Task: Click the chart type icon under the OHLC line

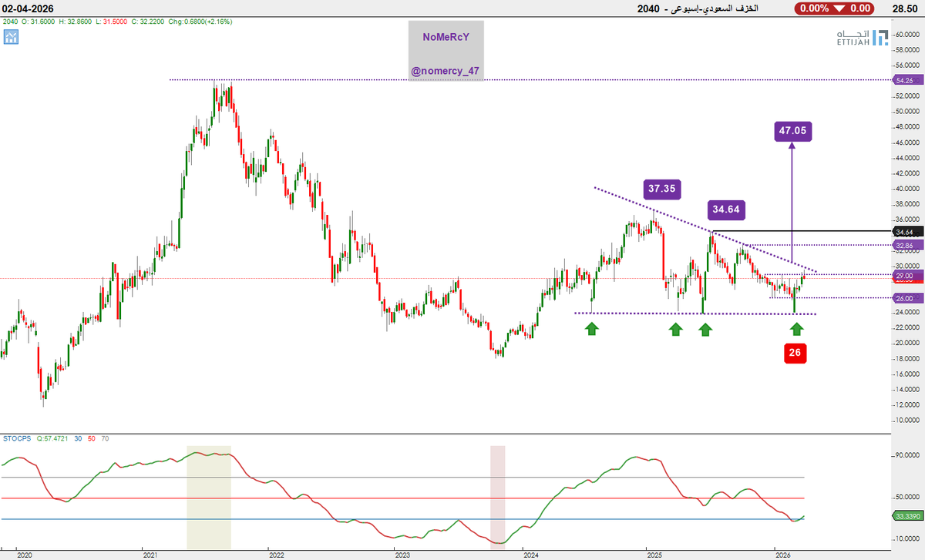Action: (11, 36)
